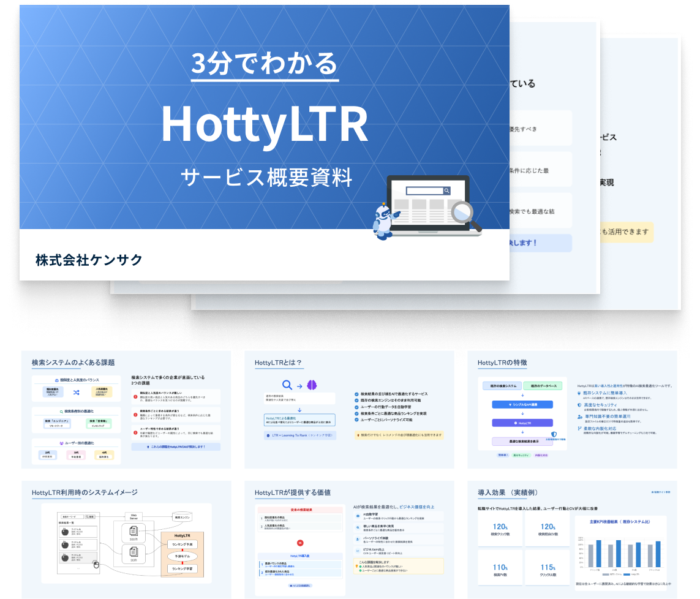Click the blue shield icon in 特徴 diagram

pyautogui.click(x=554, y=434)
